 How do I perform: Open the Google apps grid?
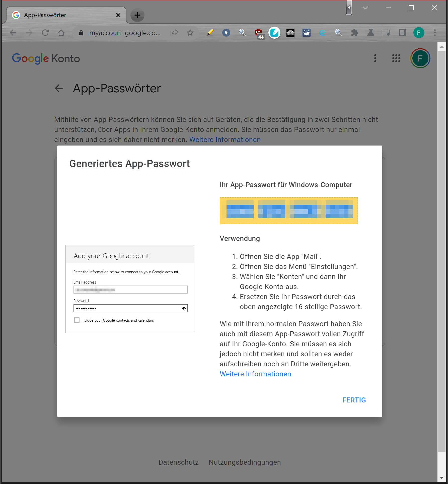[396, 58]
